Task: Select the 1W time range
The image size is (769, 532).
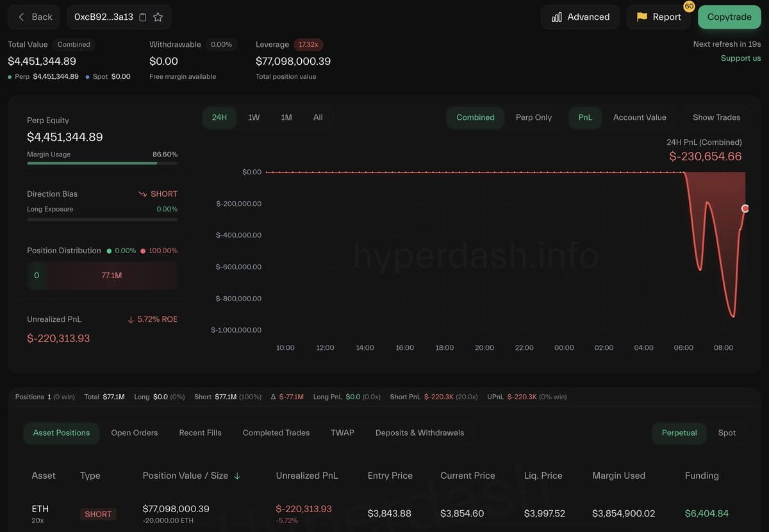Action: (254, 117)
